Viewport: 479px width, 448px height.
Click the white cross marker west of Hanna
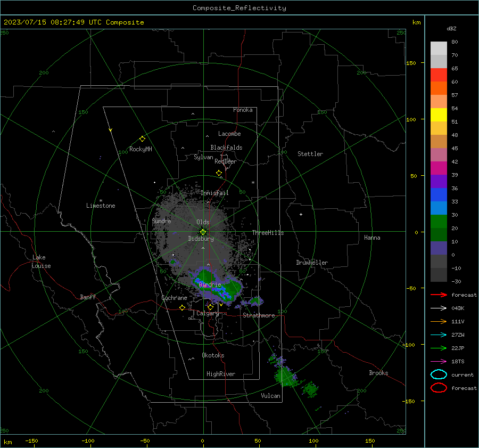point(301,214)
